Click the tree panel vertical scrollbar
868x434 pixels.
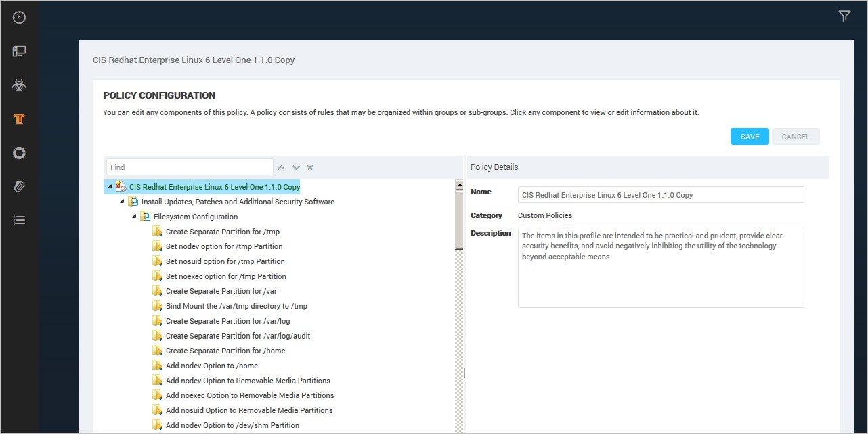[459, 305]
